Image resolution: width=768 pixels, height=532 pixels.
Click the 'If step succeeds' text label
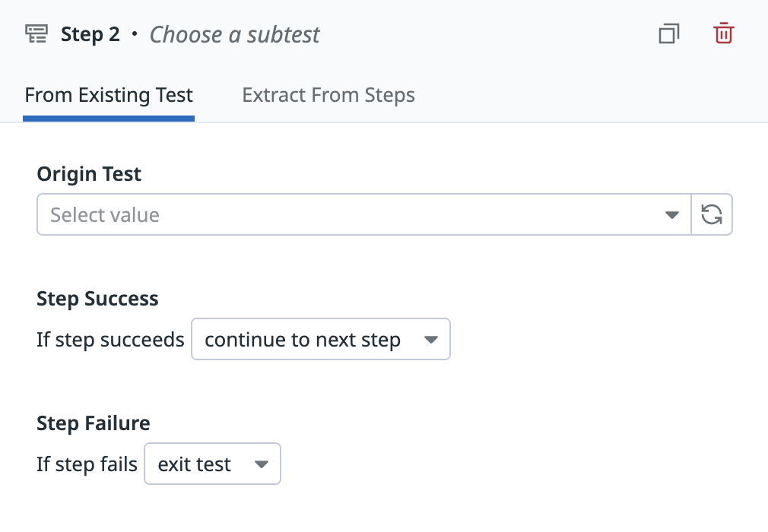[110, 340]
